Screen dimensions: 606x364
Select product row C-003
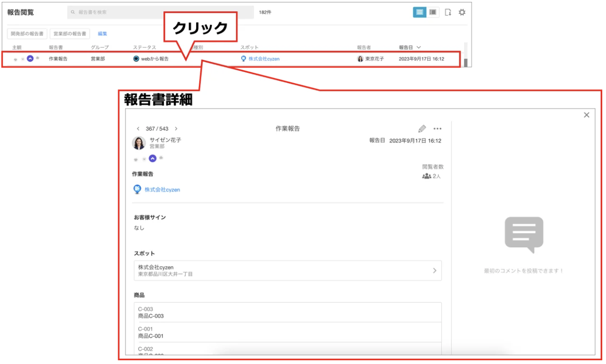pyautogui.click(x=287, y=312)
